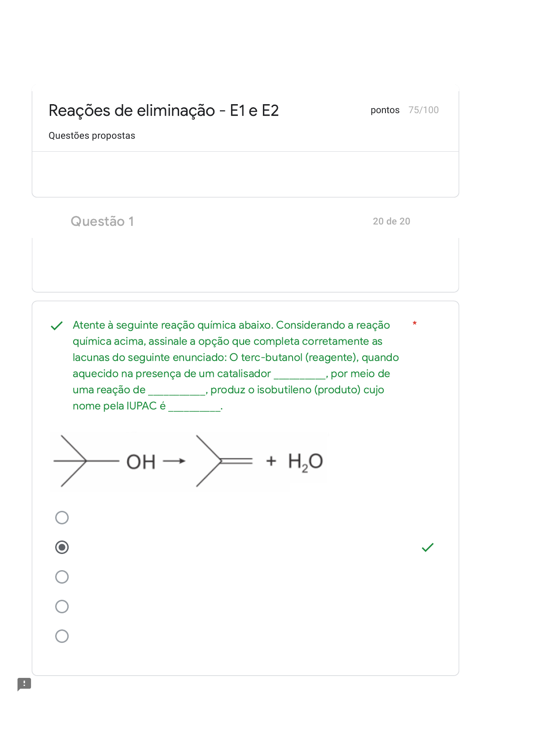Click the green checkmark next to selected answer
The width and height of the screenshot is (534, 756).
[x=428, y=547]
